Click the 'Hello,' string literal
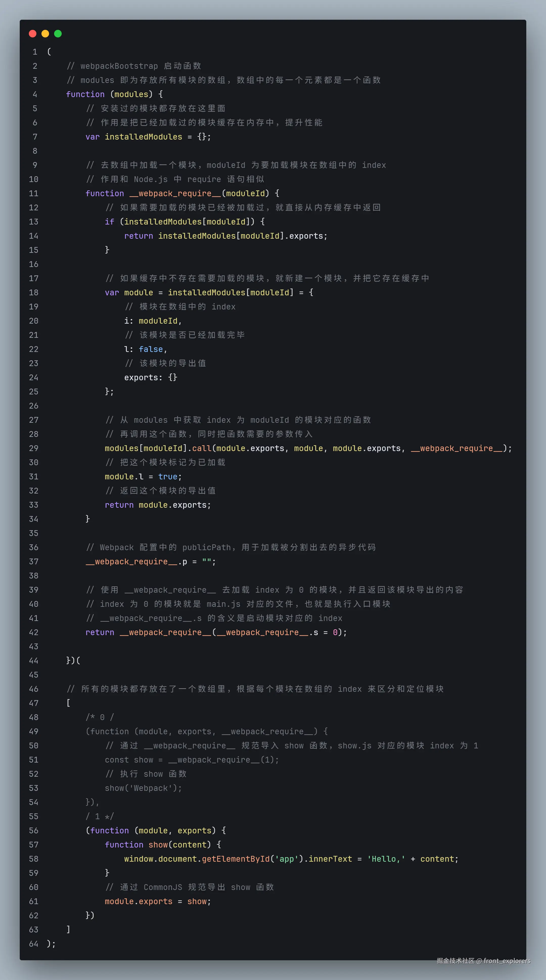 [386, 859]
